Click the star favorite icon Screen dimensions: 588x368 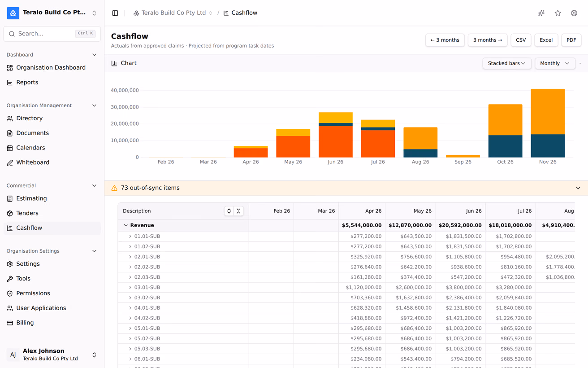pyautogui.click(x=558, y=13)
